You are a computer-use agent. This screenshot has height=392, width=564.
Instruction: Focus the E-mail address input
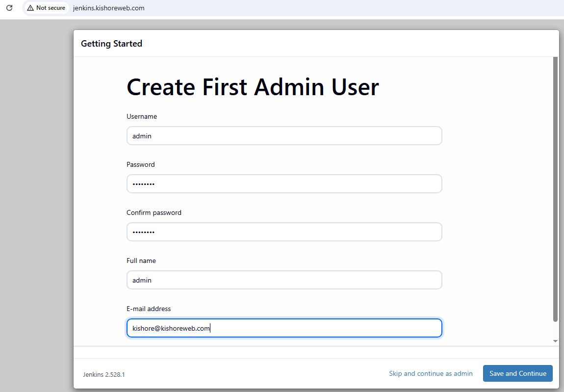[284, 328]
